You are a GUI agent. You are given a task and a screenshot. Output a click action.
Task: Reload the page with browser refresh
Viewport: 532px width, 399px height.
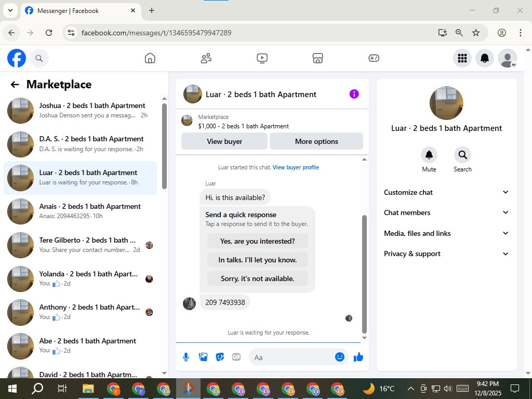49,33
